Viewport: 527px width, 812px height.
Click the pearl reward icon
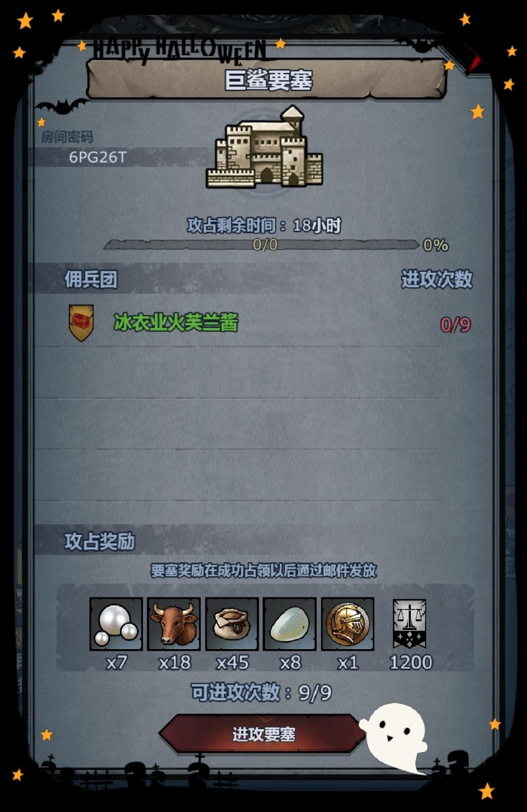pyautogui.click(x=116, y=624)
